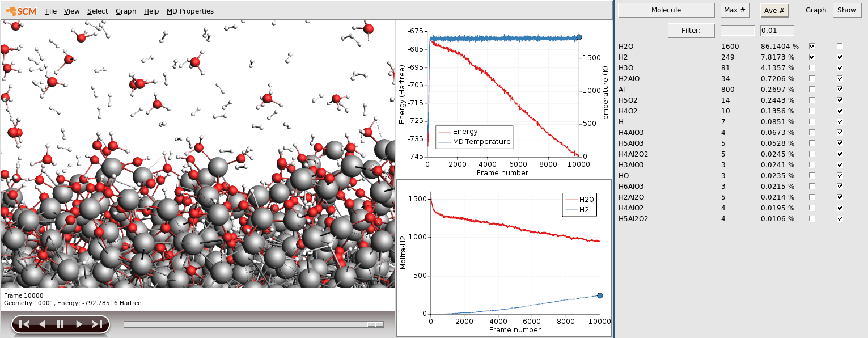Select the H6AlO3 molecule name

click(x=631, y=187)
